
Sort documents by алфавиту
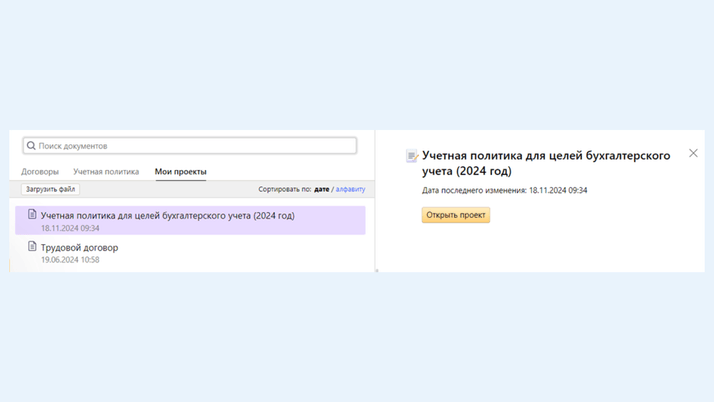click(350, 189)
